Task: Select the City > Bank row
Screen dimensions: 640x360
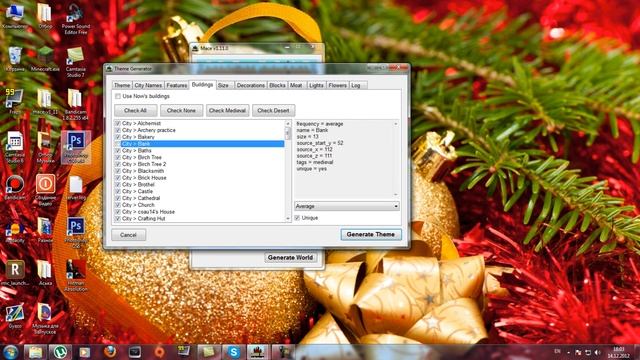Action: coord(200,144)
